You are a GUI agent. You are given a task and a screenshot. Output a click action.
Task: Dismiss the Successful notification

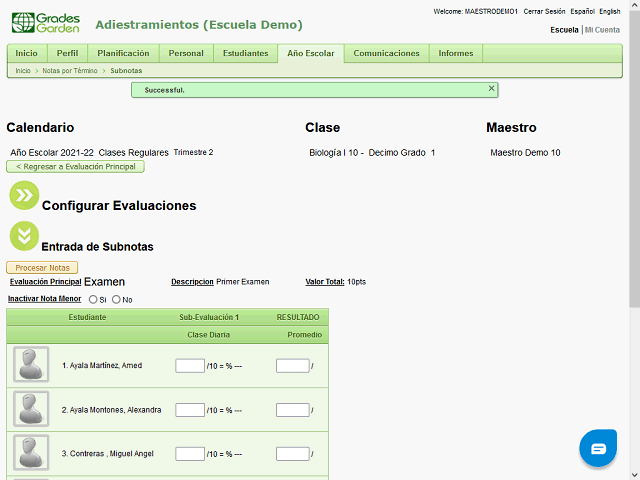[x=491, y=89]
